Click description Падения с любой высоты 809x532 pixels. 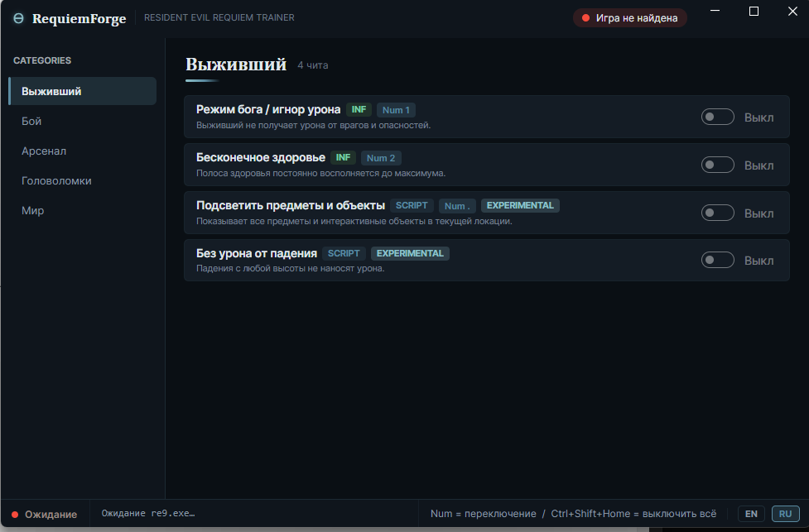tap(290, 269)
